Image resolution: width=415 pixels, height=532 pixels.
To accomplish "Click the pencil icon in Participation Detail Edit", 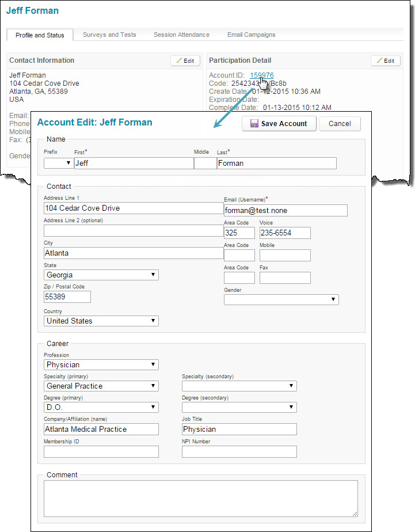I will (379, 60).
